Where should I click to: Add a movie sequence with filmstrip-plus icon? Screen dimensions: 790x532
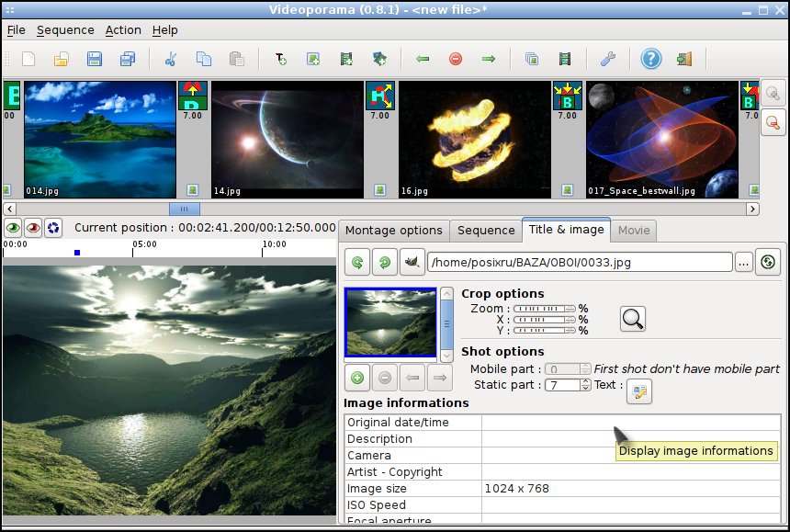346,59
